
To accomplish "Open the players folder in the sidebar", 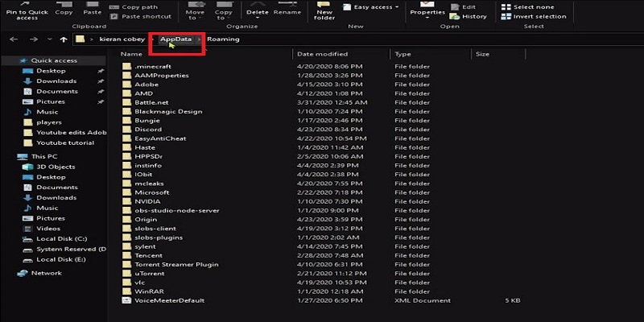I will tap(49, 122).
